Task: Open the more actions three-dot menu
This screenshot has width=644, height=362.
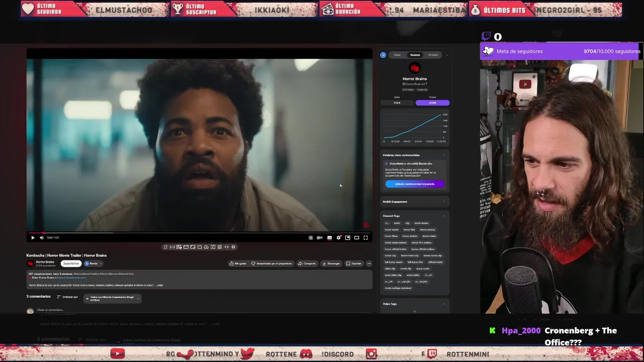Action: pos(369,263)
